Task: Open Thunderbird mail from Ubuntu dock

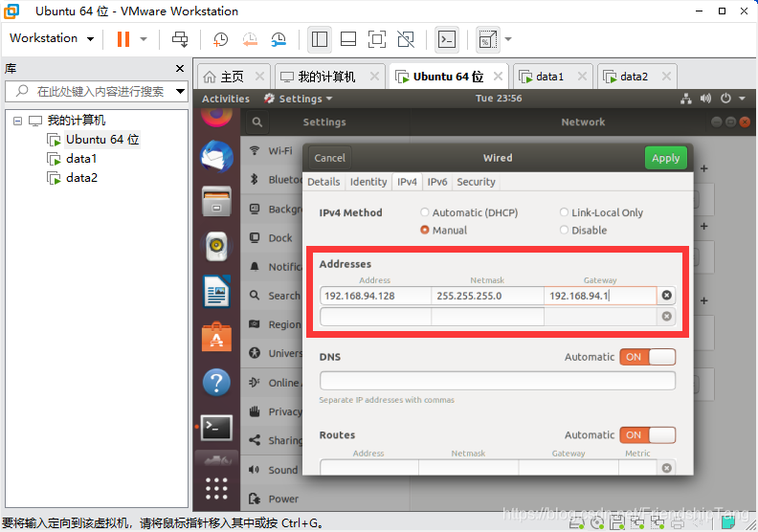Action: [x=216, y=157]
